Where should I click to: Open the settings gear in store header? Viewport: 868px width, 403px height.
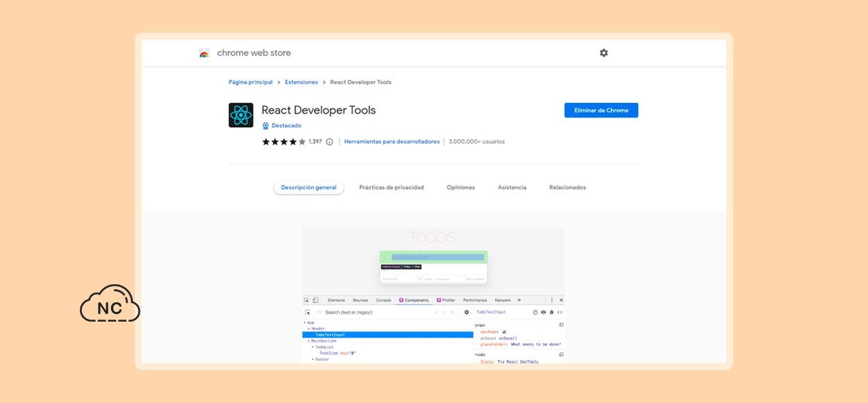(603, 53)
